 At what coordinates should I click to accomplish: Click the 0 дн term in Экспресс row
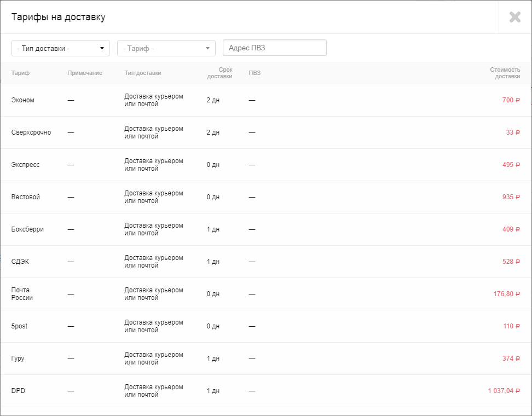click(213, 165)
